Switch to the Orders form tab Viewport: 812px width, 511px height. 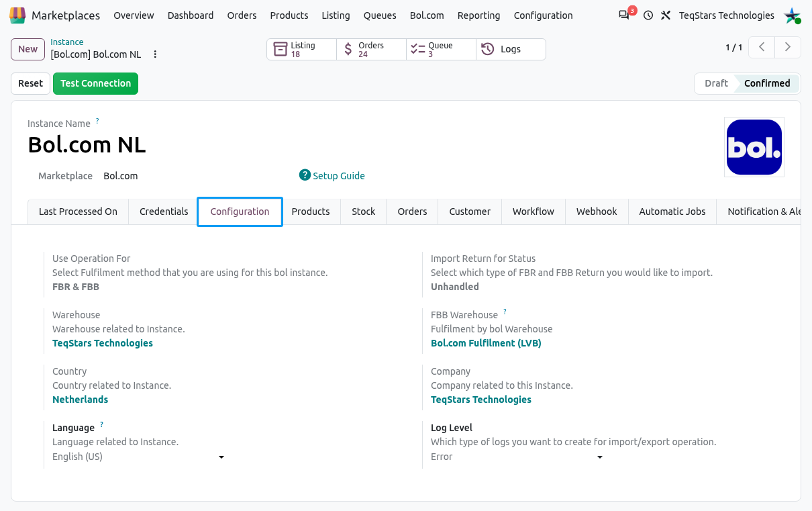click(412, 212)
